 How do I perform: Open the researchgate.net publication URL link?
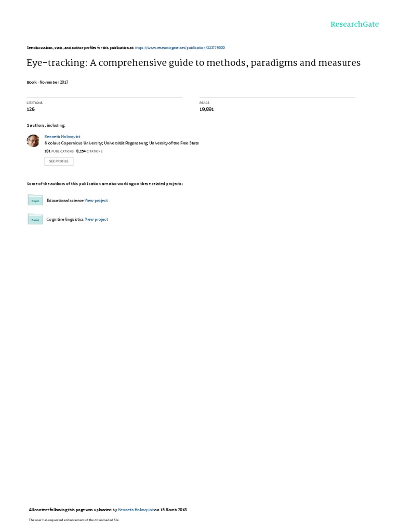click(x=180, y=48)
